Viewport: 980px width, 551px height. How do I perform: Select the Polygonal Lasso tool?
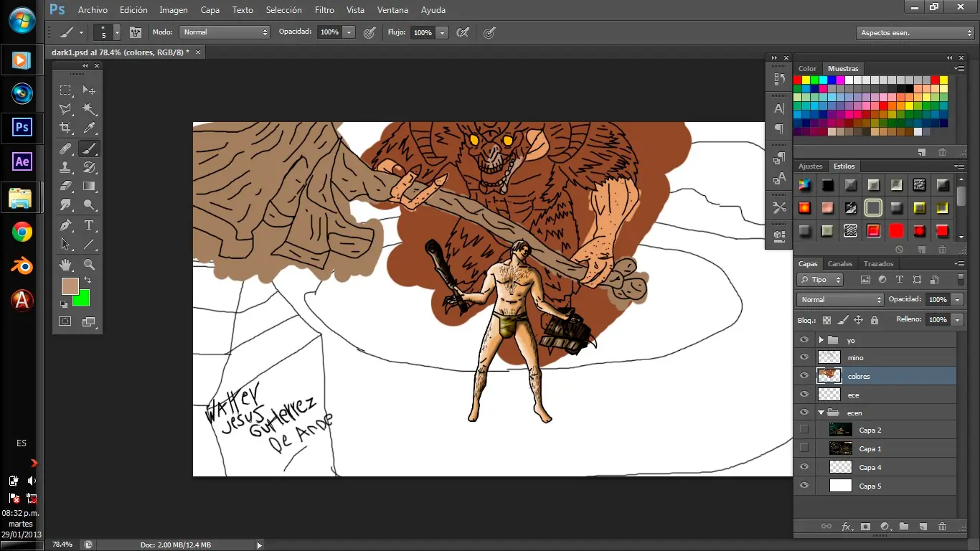[x=65, y=109]
